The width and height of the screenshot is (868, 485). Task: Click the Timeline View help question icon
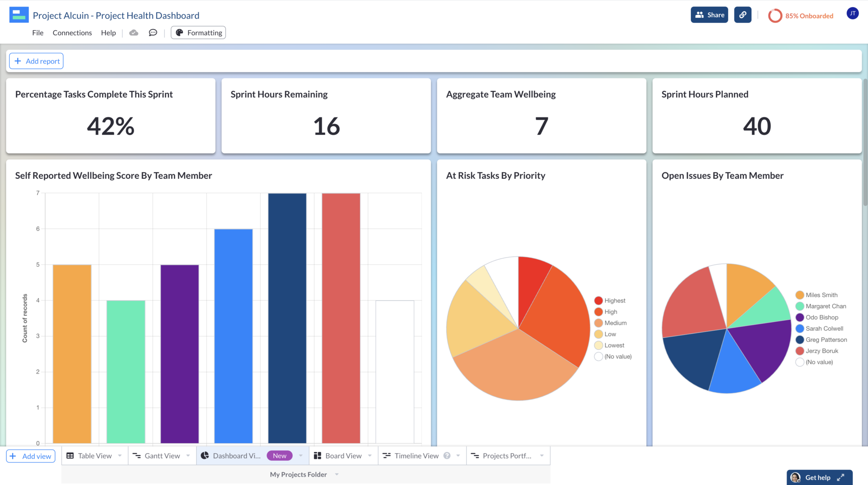(x=447, y=456)
